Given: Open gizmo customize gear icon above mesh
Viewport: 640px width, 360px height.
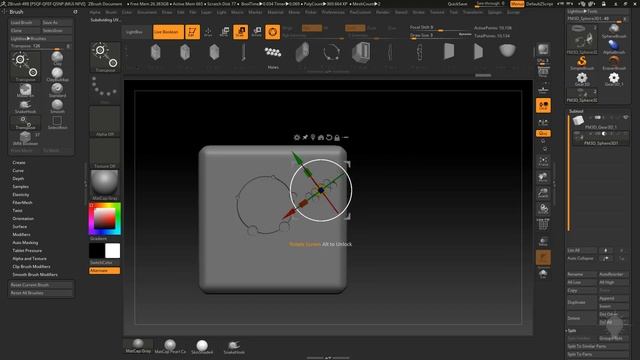Looking at the screenshot, I should [x=297, y=138].
